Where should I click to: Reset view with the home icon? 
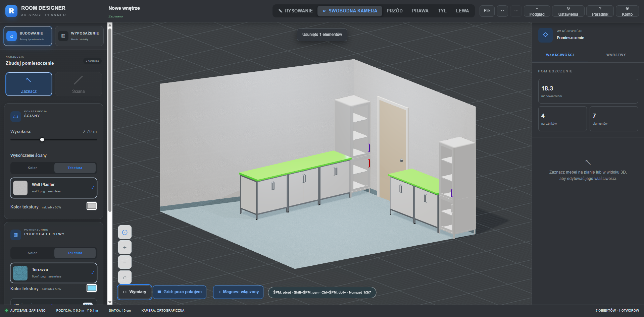point(125,277)
